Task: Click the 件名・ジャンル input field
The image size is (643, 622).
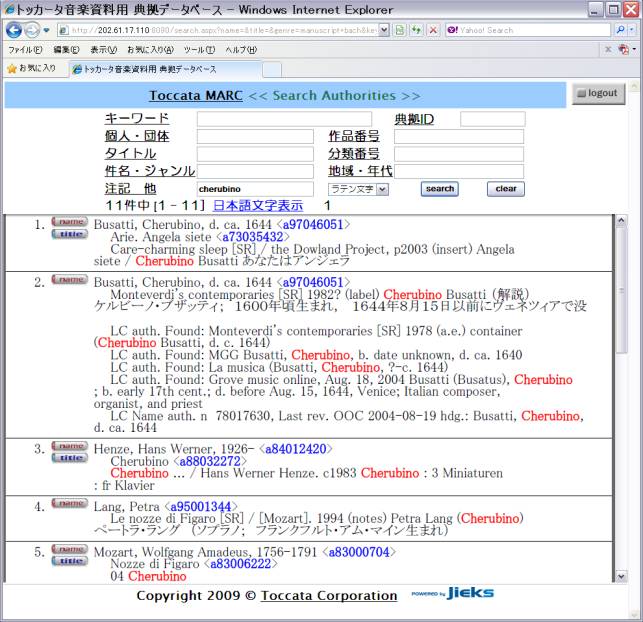Action: click(x=255, y=171)
